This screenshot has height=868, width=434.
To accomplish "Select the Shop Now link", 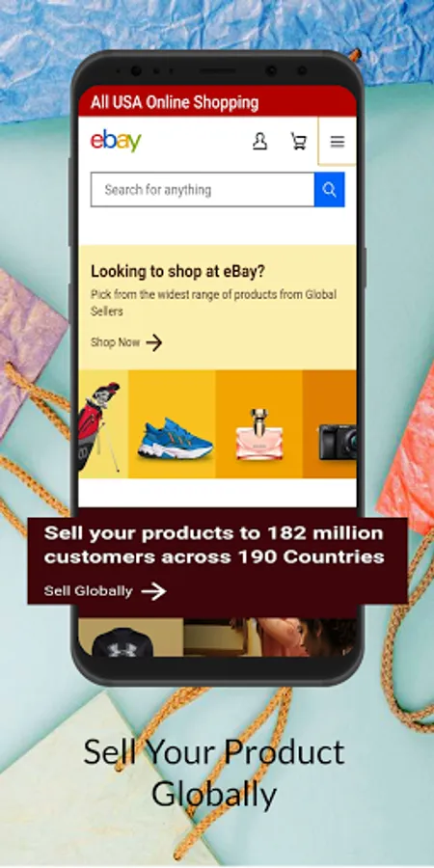I will pos(115,342).
